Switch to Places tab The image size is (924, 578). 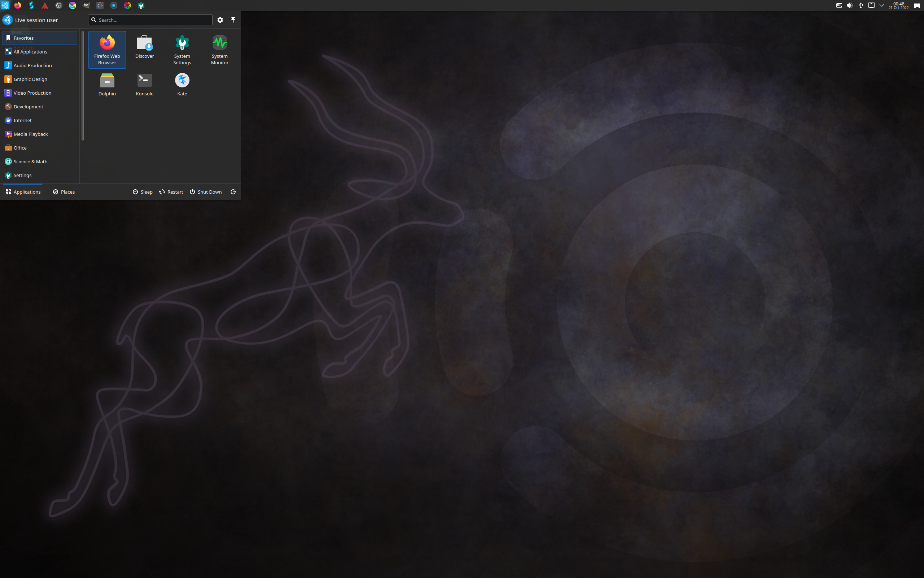click(64, 192)
